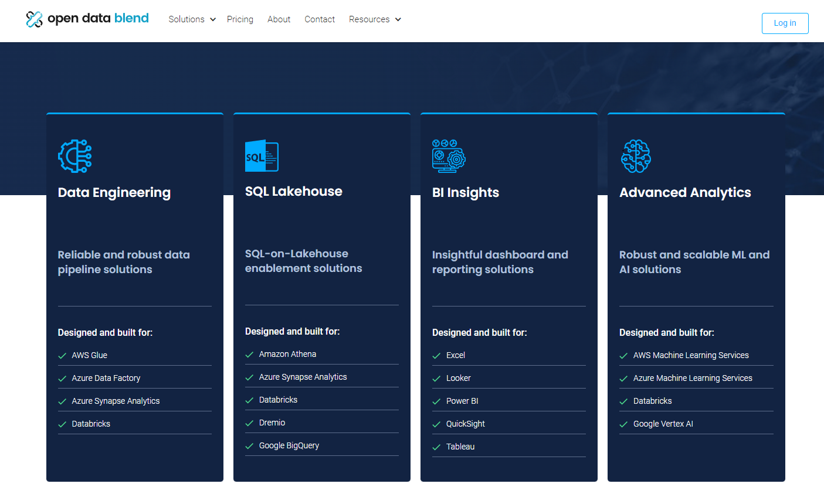This screenshot has height=504, width=824.
Task: Open the Pricing page
Action: pyautogui.click(x=240, y=19)
